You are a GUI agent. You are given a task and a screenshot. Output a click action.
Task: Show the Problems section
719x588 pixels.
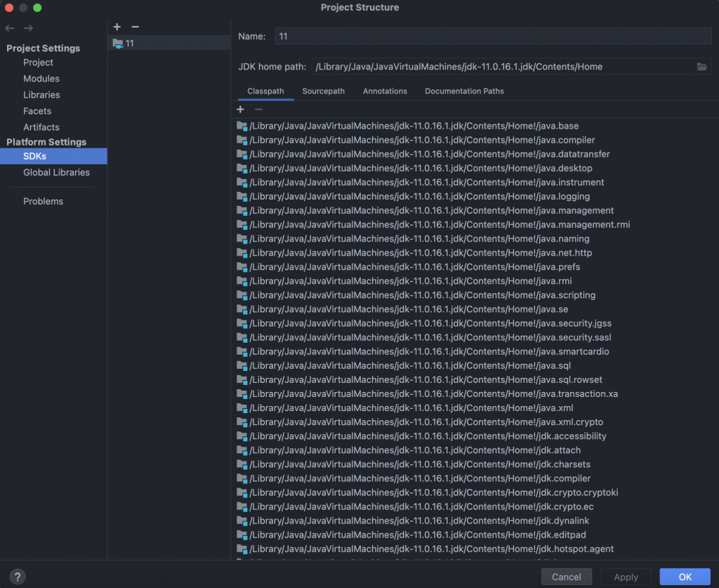(43, 202)
